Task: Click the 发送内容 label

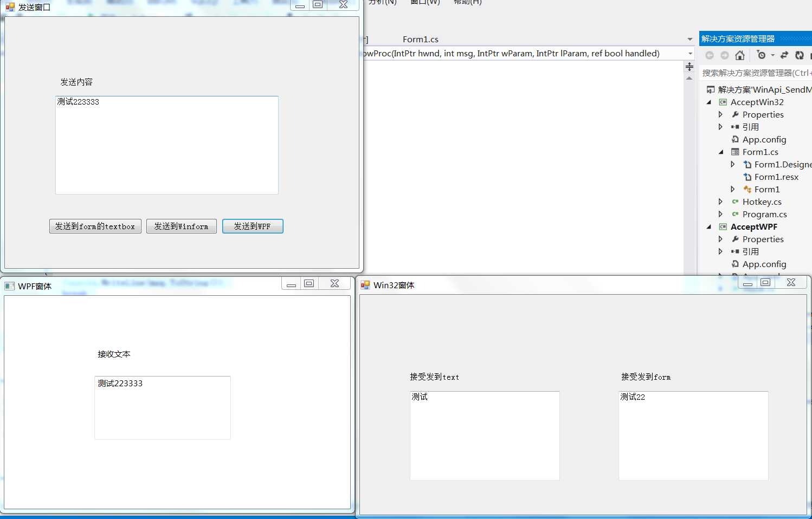Action: pyautogui.click(x=76, y=82)
